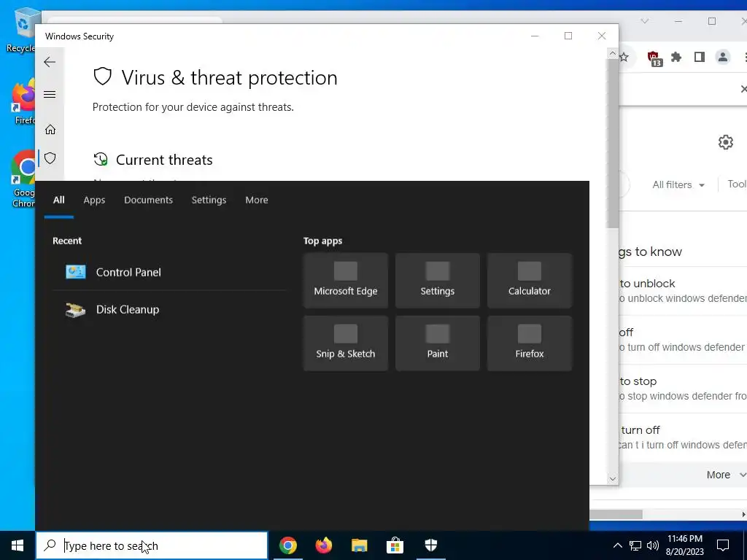Bookmark page with Chrome star icon
747x560 pixels.
[624, 57]
